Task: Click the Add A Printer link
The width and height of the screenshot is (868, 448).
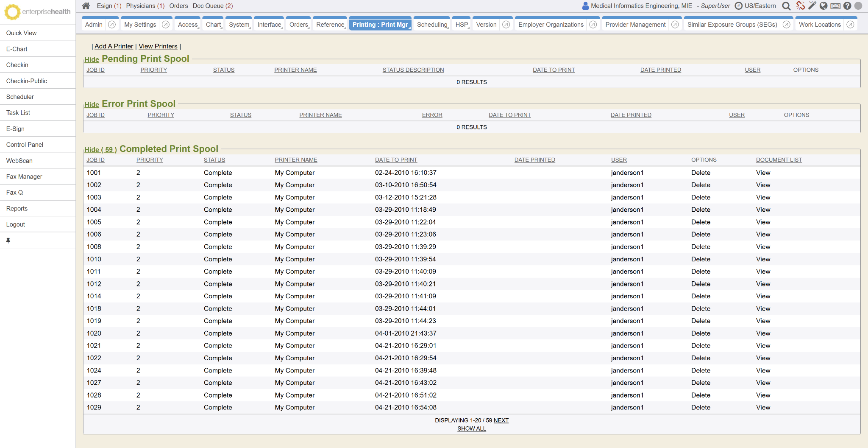Action: (114, 46)
